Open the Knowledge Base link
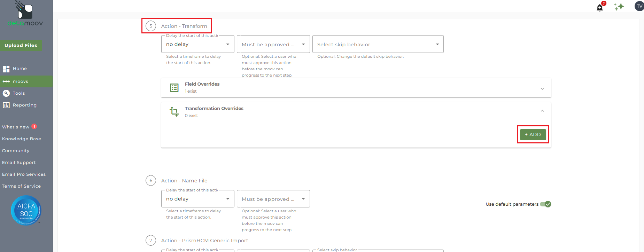The height and width of the screenshot is (252, 644). 22,139
